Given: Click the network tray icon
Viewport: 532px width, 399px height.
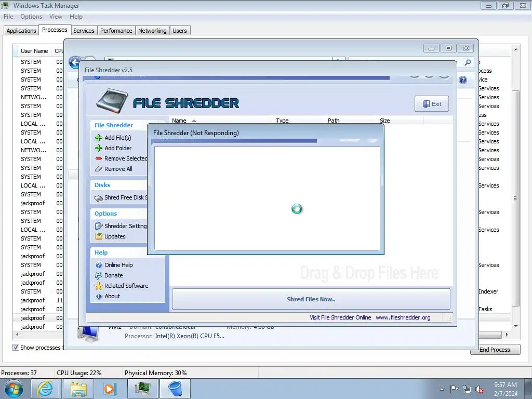Looking at the screenshot, I should click(467, 389).
